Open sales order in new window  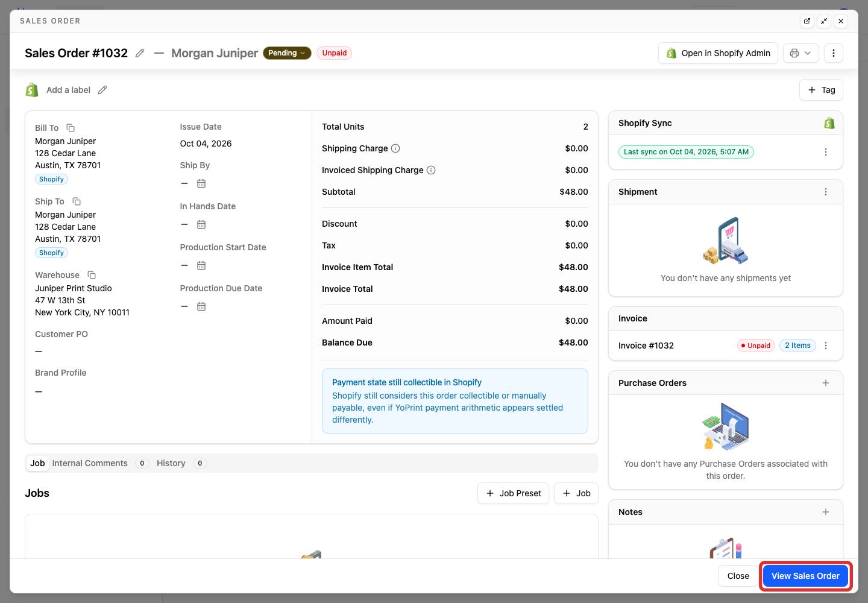coord(807,21)
